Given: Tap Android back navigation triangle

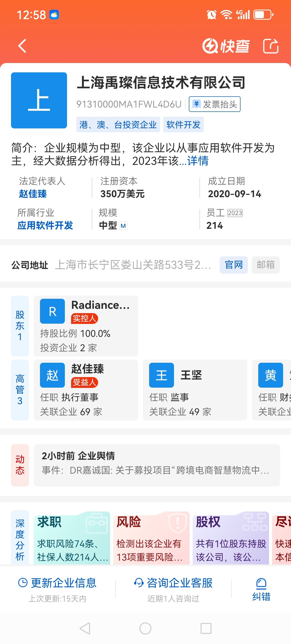Looking at the screenshot, I should tap(85, 628).
